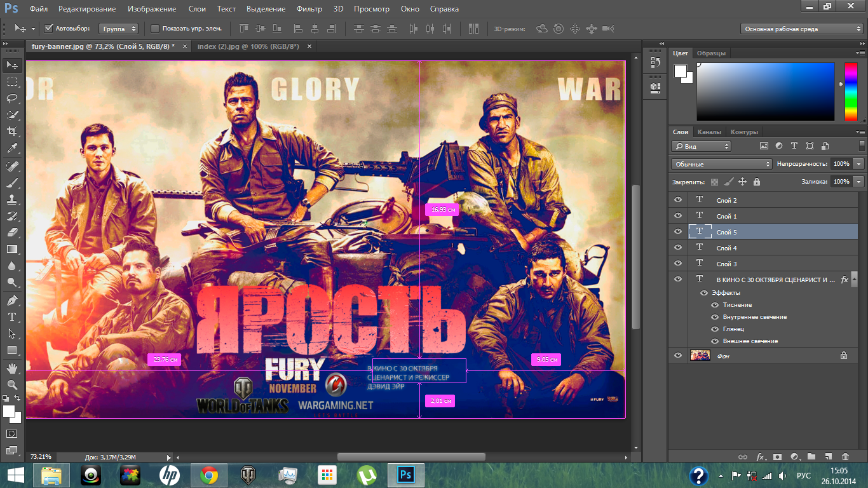The height and width of the screenshot is (488, 868).
Task: Hide the Фон layer
Action: point(678,356)
